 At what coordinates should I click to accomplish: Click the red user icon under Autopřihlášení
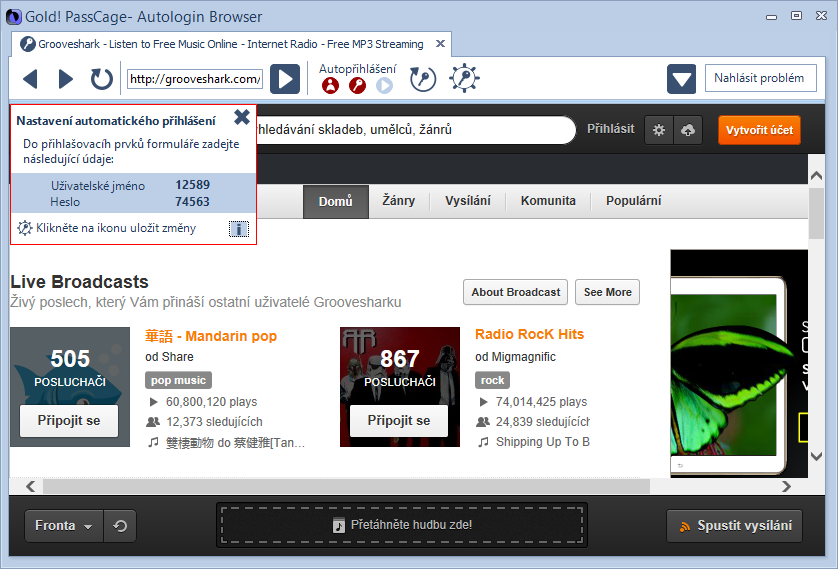point(330,85)
